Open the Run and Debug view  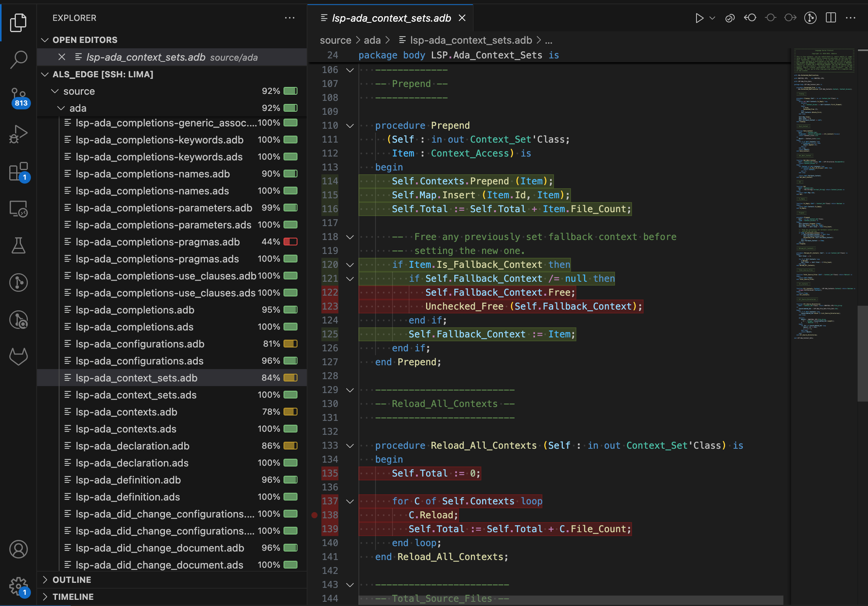(18, 134)
